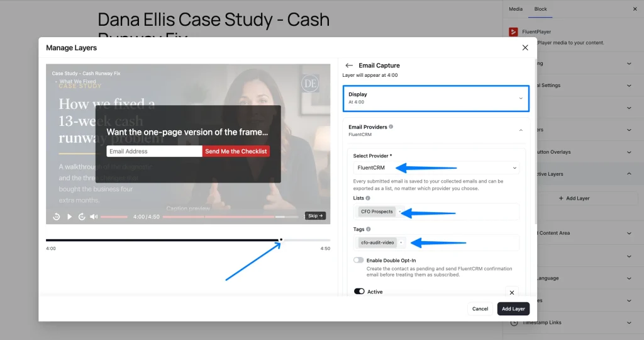Image resolution: width=644 pixels, height=340 pixels.
Task: Toggle Enable Double Opt-In switch
Action: click(358, 260)
